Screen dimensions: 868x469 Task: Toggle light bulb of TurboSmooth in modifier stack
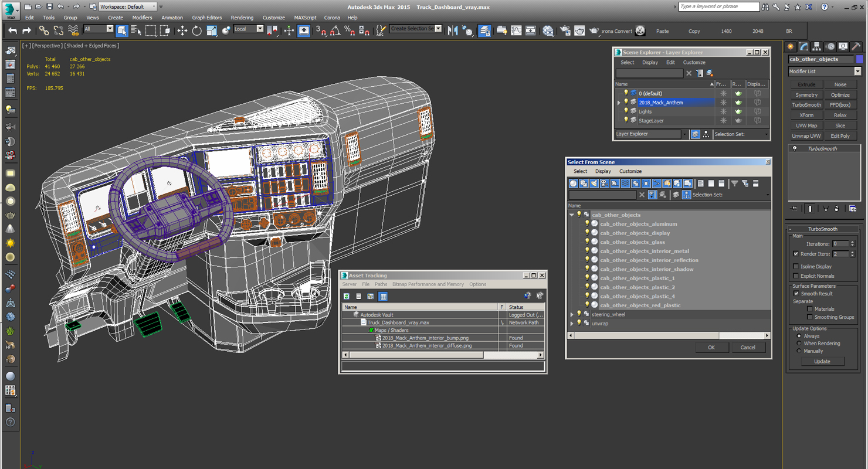[x=795, y=148]
